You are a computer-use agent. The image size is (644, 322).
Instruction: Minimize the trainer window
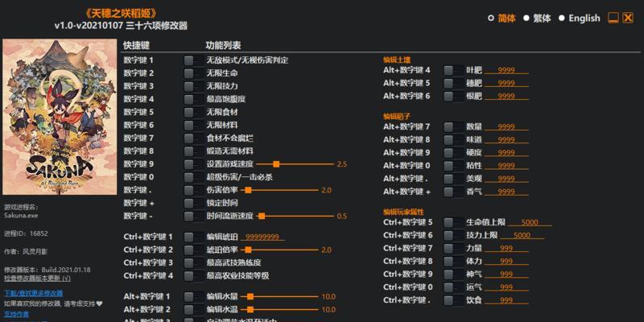coord(613,18)
